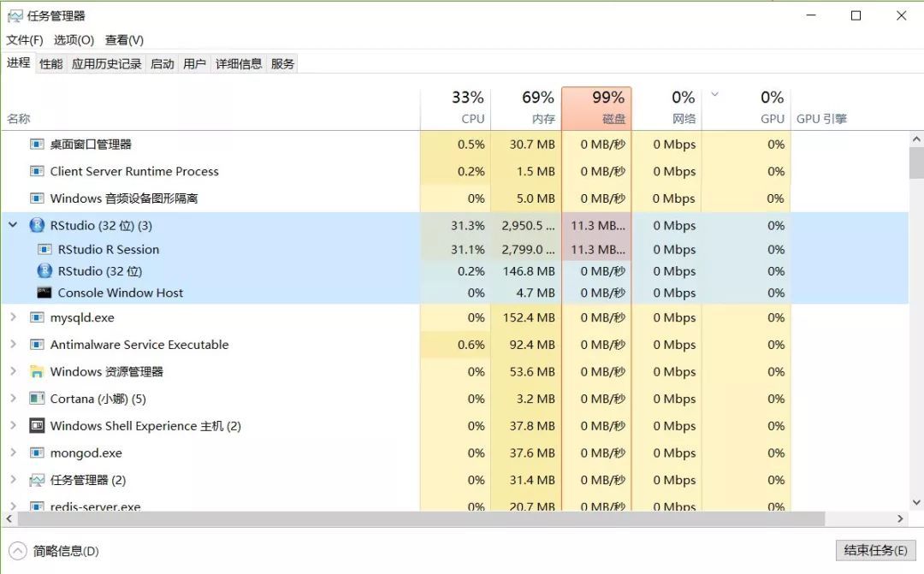Click the 桌面窗口管理器 process icon

pos(37,145)
